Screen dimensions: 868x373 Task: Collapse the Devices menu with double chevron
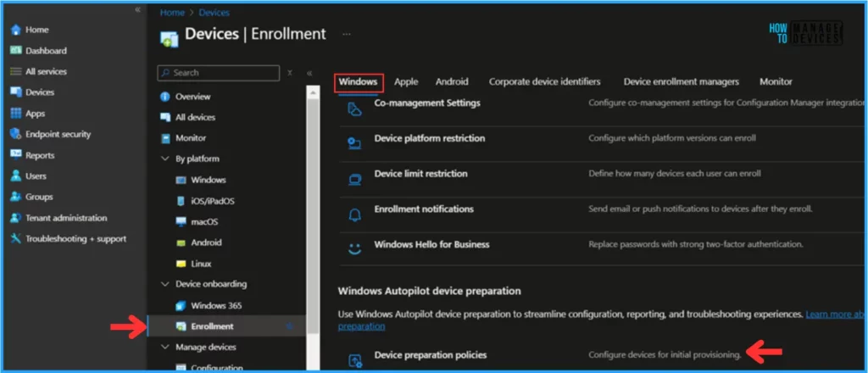coord(309,73)
